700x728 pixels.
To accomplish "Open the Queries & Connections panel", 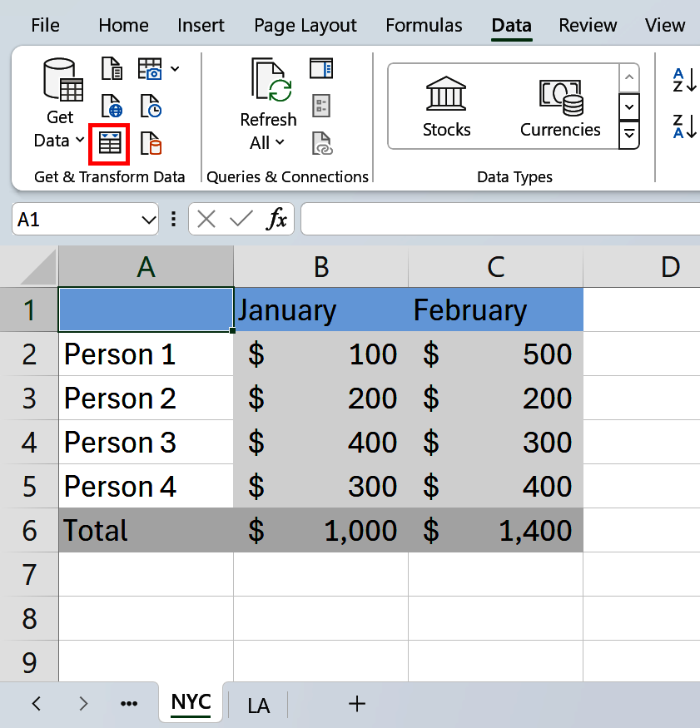I will pos(321,67).
